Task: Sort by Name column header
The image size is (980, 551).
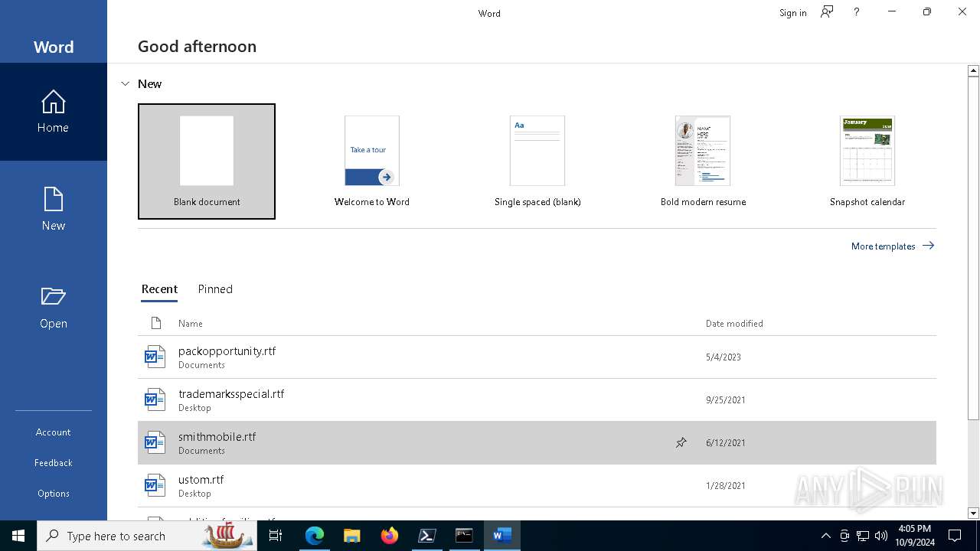Action: click(x=191, y=323)
